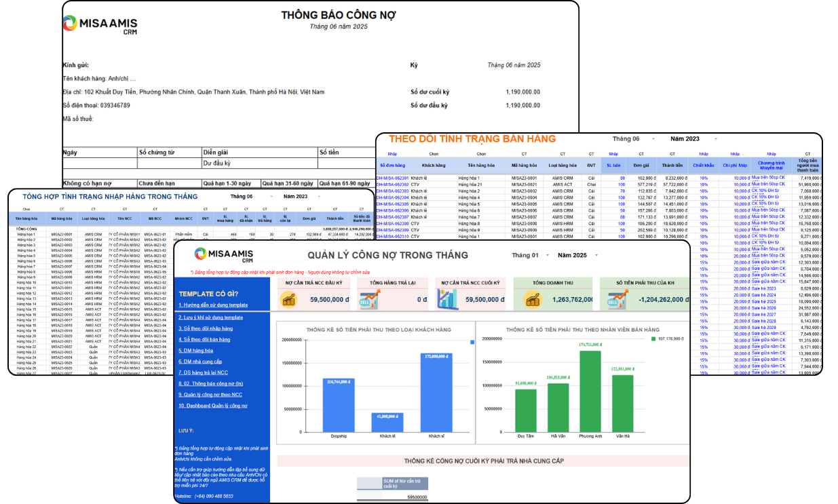Select the blue Dropship bar in the chart

coord(339,405)
